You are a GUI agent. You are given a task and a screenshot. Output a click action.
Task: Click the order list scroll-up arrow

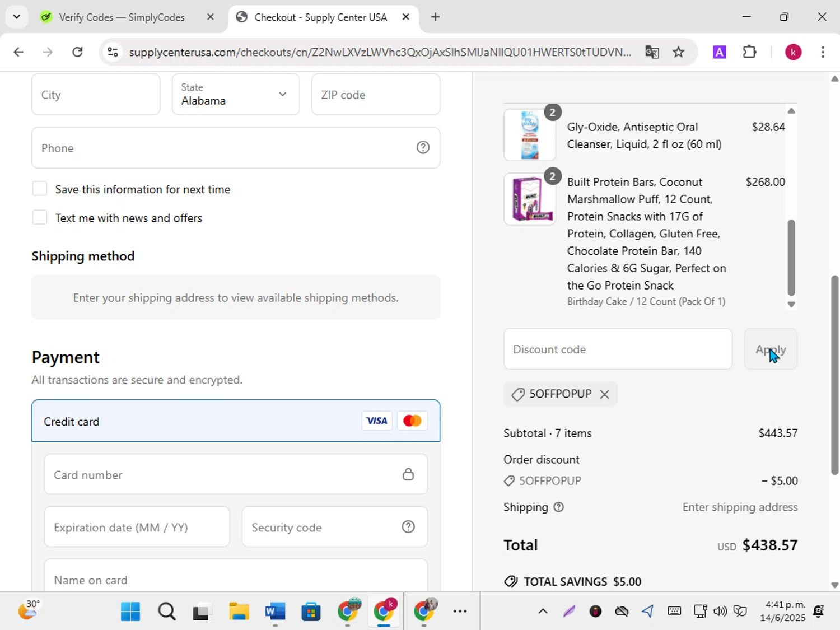pyautogui.click(x=791, y=111)
